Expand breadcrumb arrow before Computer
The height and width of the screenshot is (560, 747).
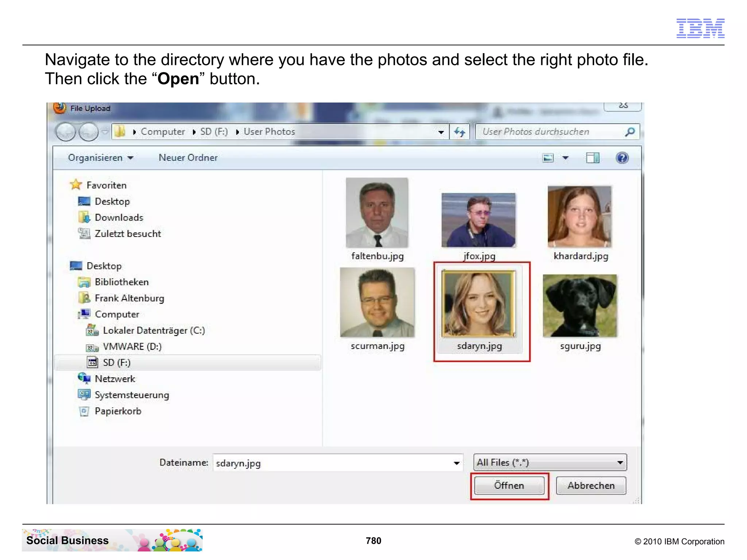pos(134,132)
